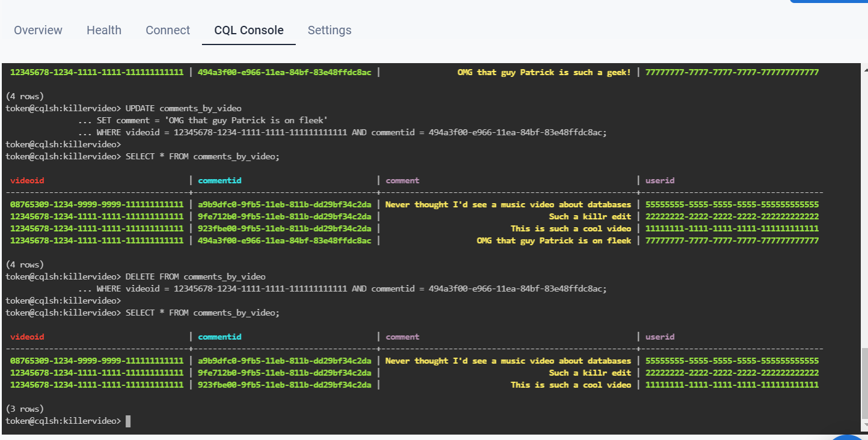
Task: Click userid 55555555-5555 in last table
Action: [x=732, y=361]
